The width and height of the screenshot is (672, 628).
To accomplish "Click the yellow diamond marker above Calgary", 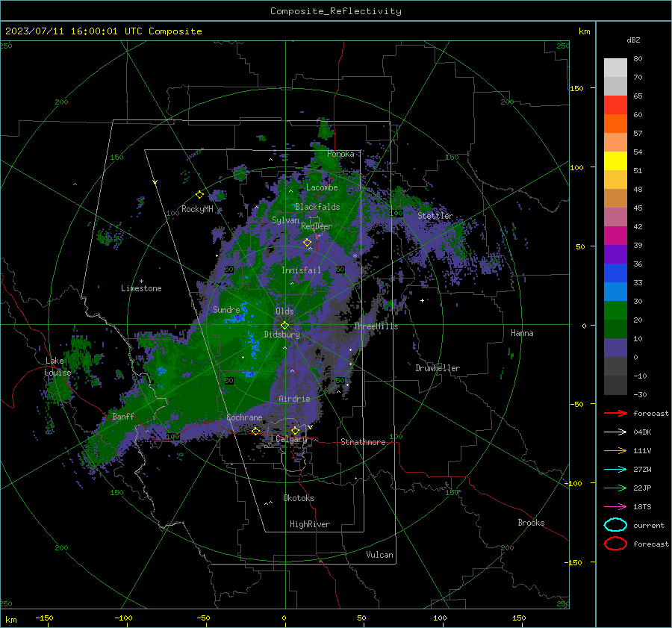I will tap(295, 430).
